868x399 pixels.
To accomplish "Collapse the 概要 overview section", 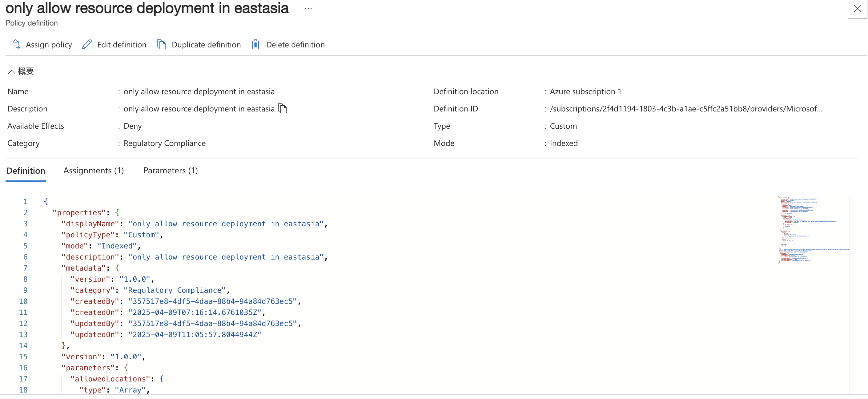I will tap(11, 71).
